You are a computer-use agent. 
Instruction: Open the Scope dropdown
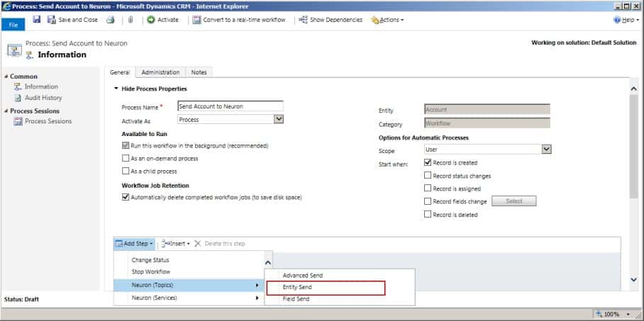point(546,150)
